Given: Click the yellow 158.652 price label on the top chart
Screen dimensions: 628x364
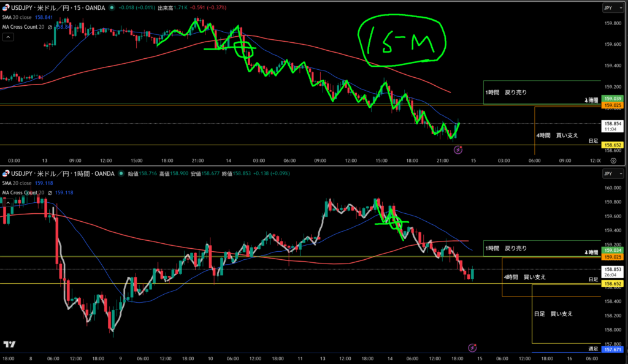Looking at the screenshot, I should [613, 145].
